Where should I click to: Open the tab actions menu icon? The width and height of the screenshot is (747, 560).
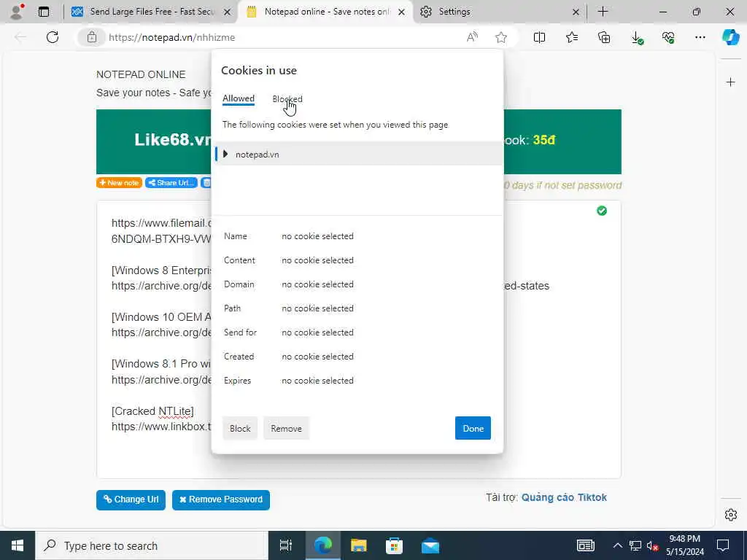pyautogui.click(x=43, y=12)
